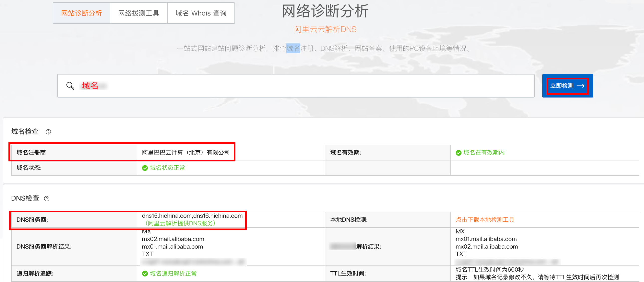Click the DNS服务商解析结果 label cell
Viewport: 644px width, 282px height.
click(x=74, y=247)
